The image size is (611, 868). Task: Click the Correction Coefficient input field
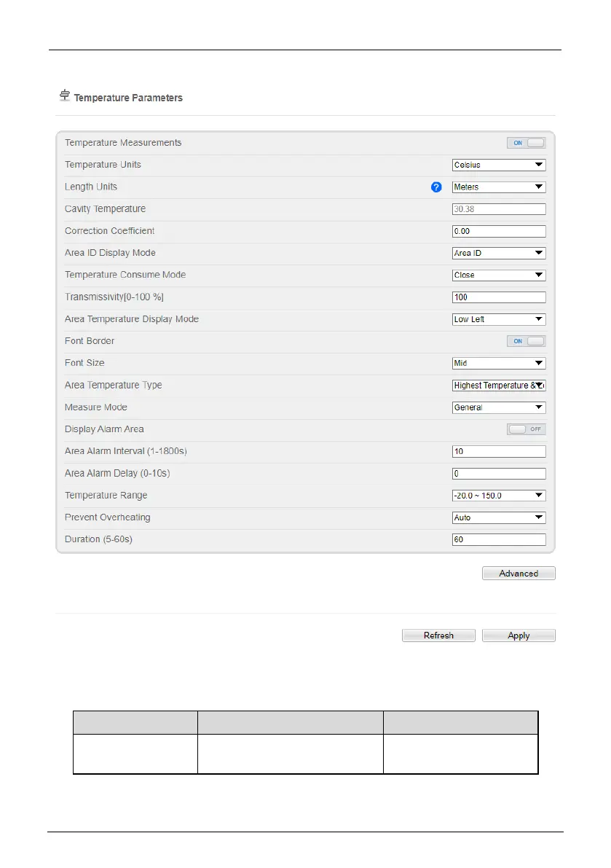click(x=499, y=231)
